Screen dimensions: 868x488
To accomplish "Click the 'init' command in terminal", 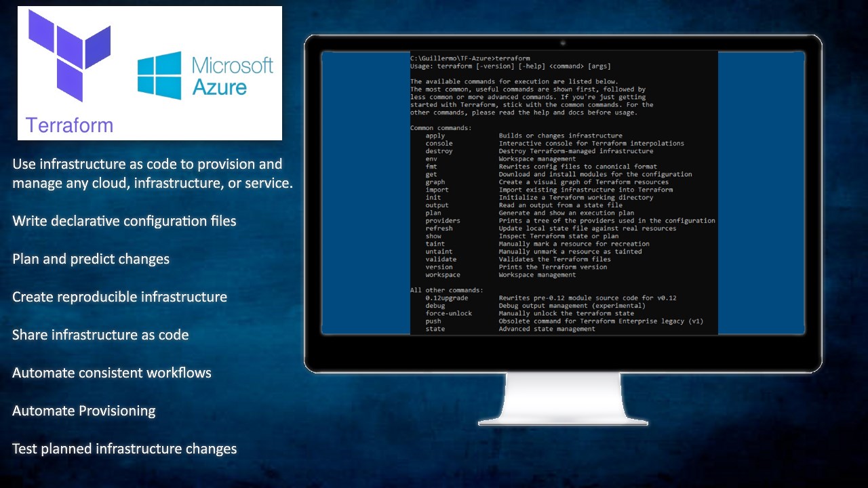I will pos(433,197).
